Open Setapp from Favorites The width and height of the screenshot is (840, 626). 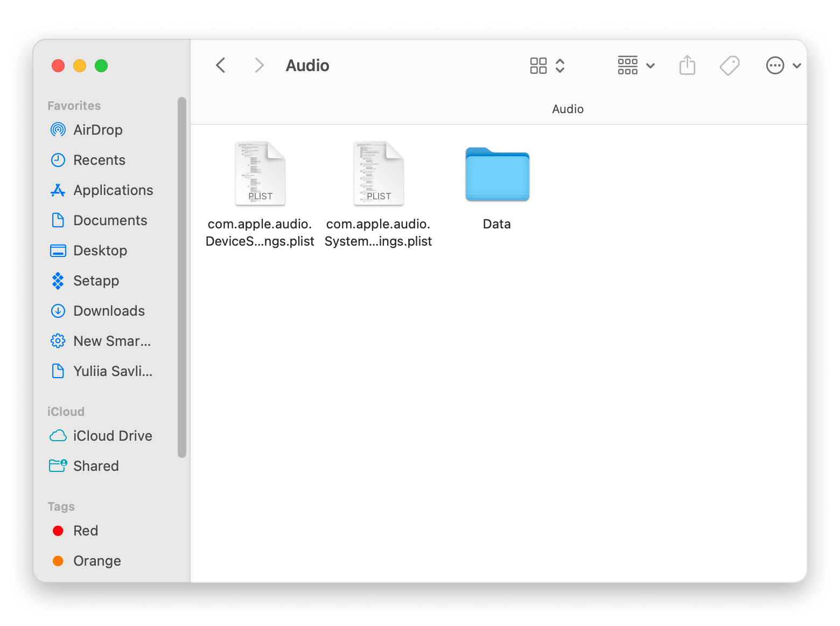pyautogui.click(x=96, y=281)
